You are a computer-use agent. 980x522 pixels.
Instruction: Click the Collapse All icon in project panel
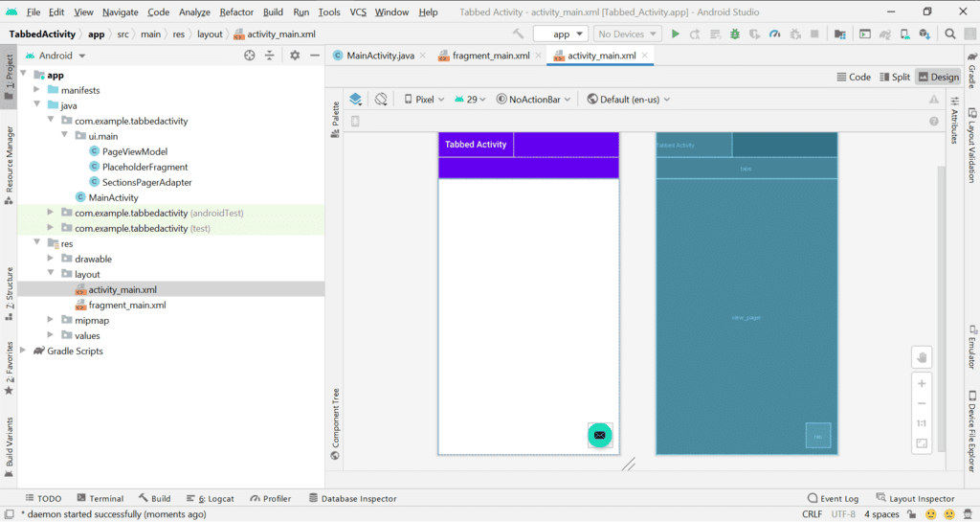(x=269, y=56)
